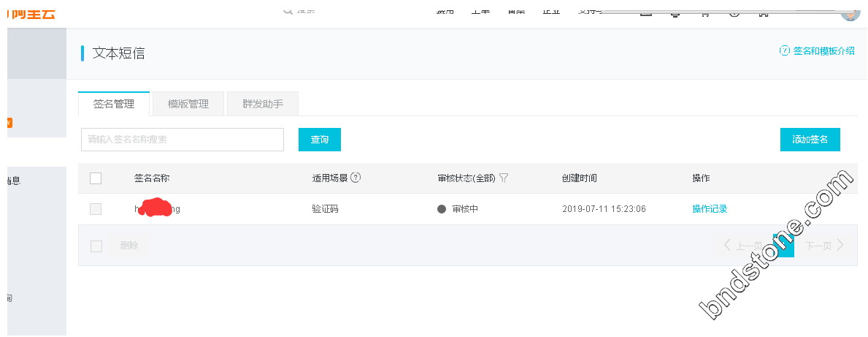868x337 pixels.
Task: Go to the 群发助手 tab
Action: 263,104
